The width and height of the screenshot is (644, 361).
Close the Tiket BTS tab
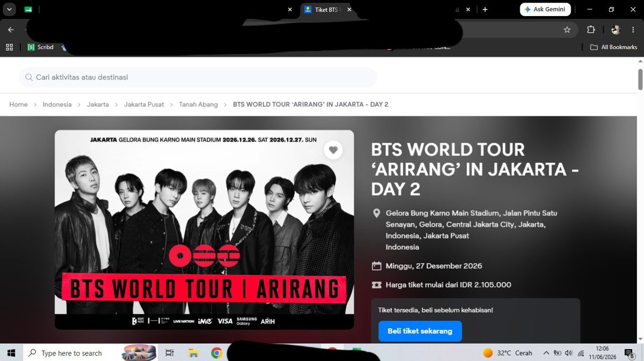pos(350,10)
